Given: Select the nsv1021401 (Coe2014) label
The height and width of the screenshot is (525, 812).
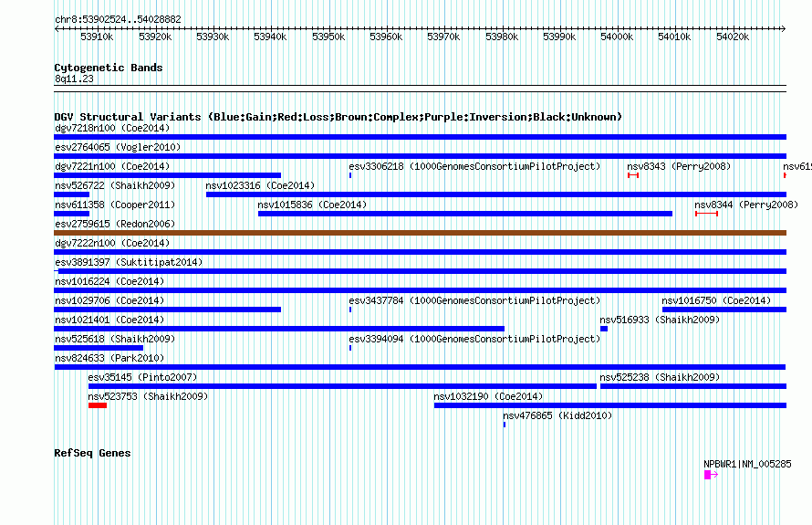Looking at the screenshot, I should pos(109,320).
